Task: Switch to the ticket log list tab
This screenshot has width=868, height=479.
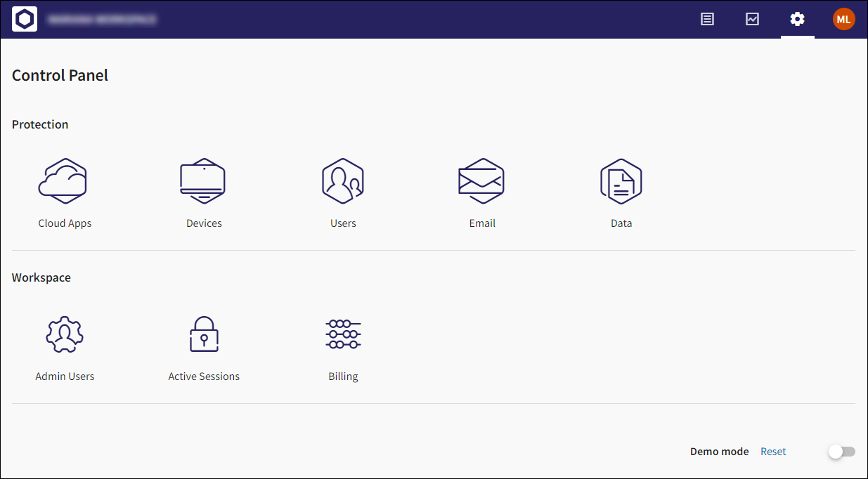Action: click(x=708, y=19)
